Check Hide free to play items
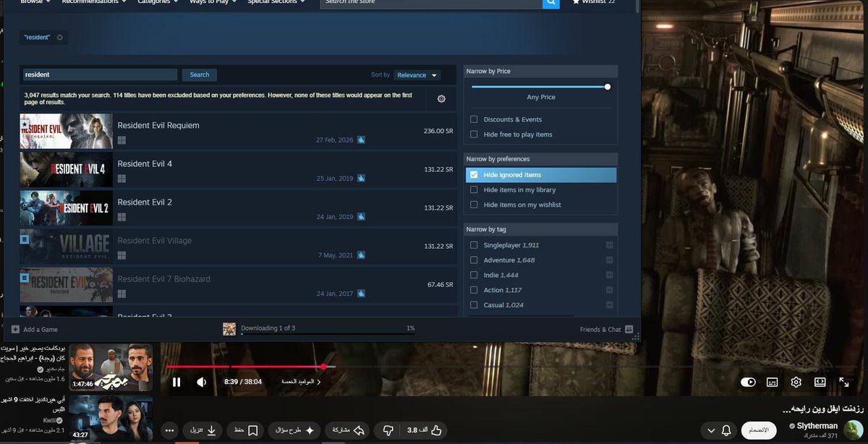The height and width of the screenshot is (444, 868). click(474, 135)
